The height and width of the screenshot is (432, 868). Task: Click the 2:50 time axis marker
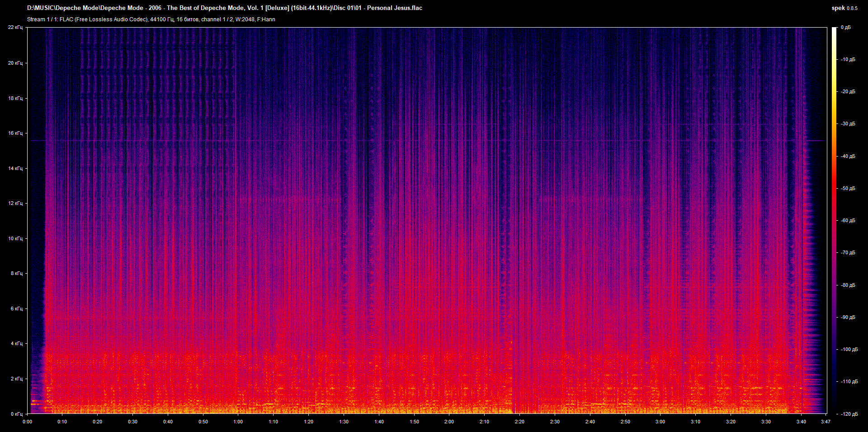625,422
